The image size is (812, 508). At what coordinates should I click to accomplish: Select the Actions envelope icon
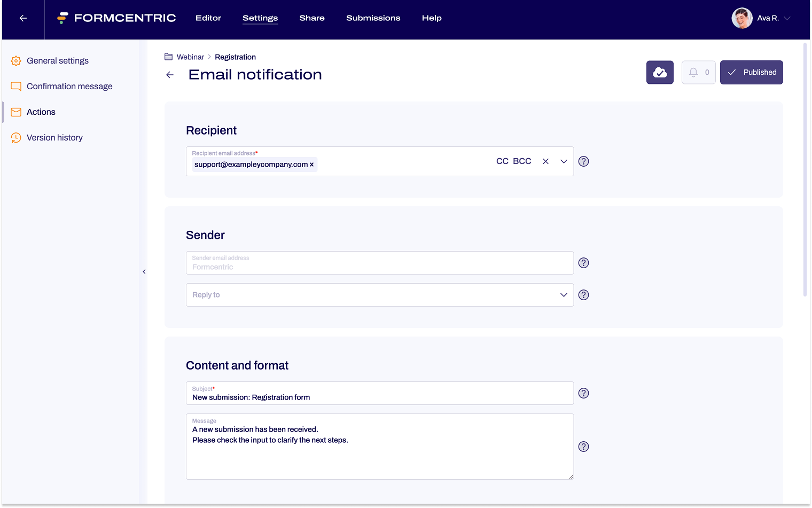[x=16, y=112]
